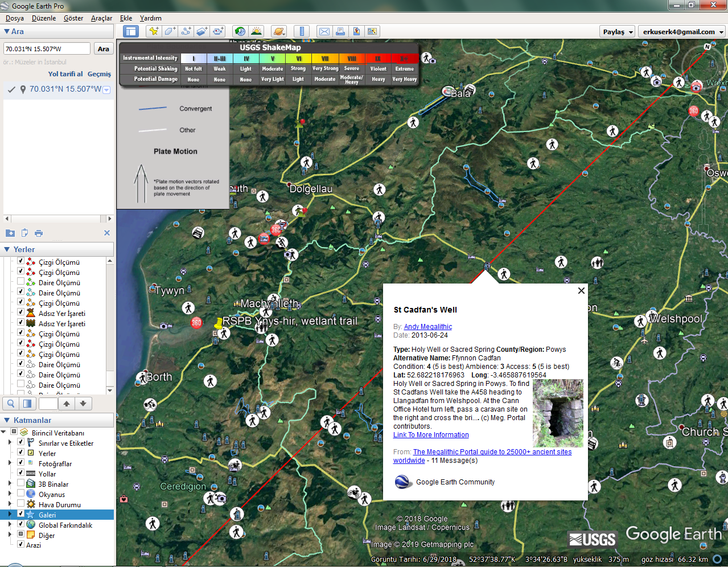Show historical imagery clock icon

coord(240,31)
